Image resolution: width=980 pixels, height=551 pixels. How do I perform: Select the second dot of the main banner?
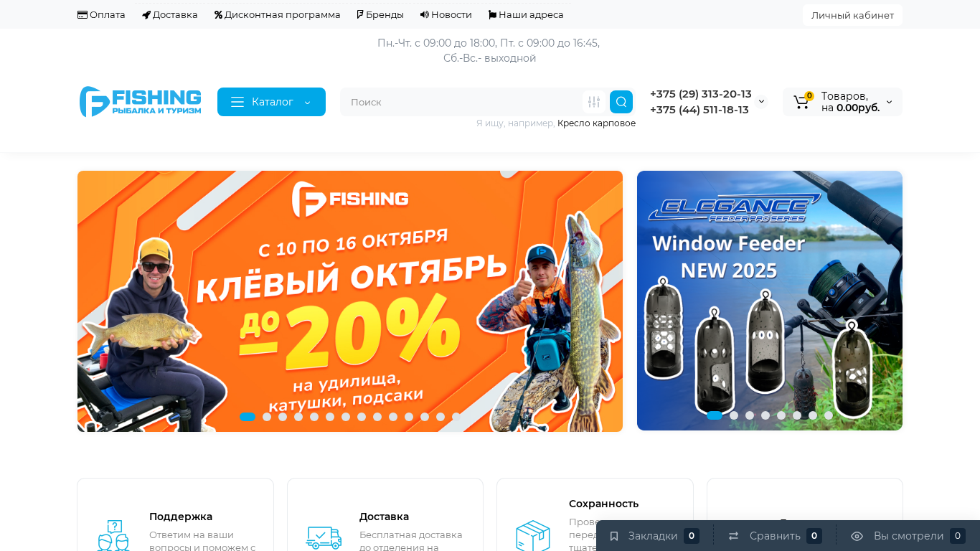point(267,417)
